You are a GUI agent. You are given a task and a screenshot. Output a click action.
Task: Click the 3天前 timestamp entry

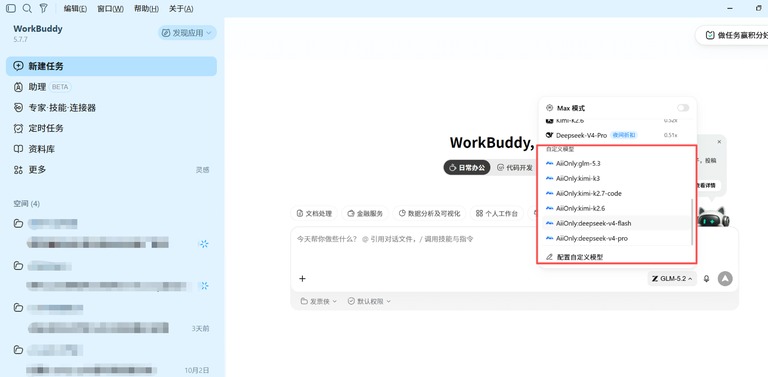[x=200, y=329]
